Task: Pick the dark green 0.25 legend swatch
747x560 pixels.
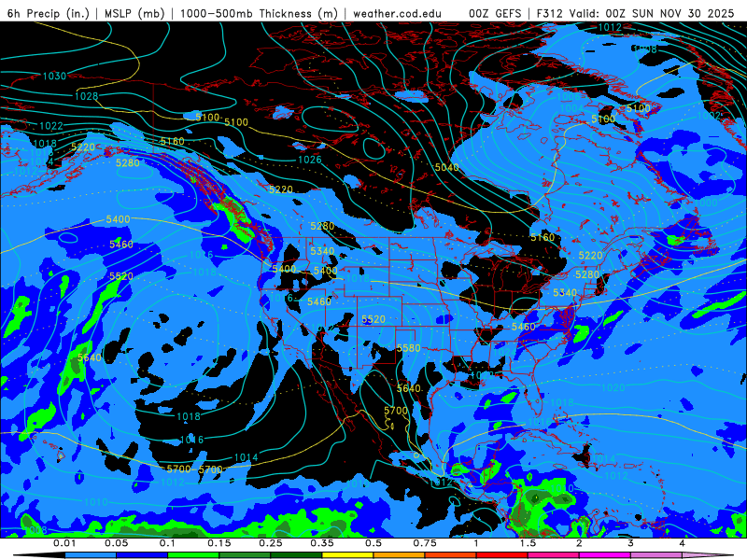Action: point(296,555)
